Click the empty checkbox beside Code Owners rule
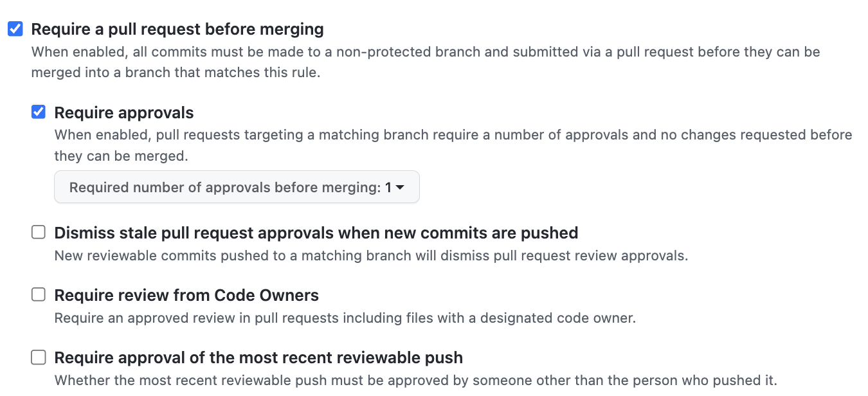868x396 pixels. click(38, 294)
